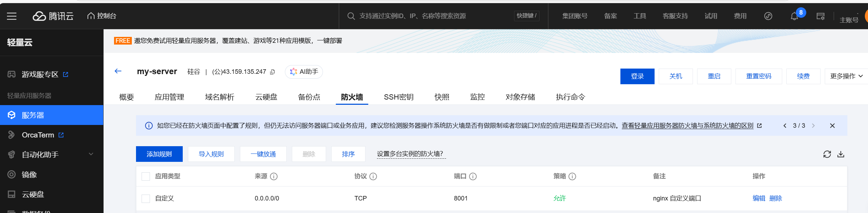The width and height of the screenshot is (868, 213).
Task: Click the 导入规则 button
Action: pos(211,154)
